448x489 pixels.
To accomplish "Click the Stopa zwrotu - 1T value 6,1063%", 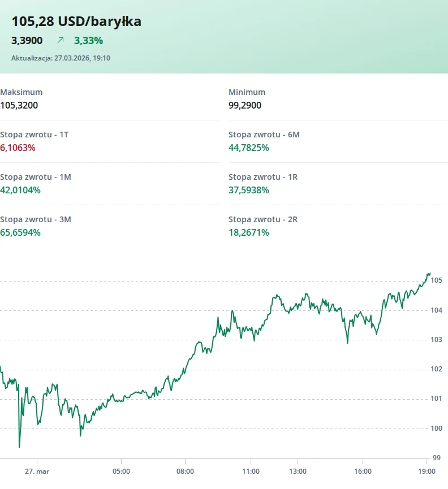I will tap(18, 148).
